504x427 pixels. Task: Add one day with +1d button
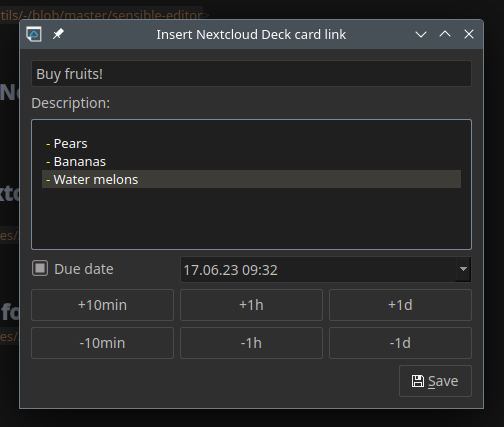click(400, 305)
